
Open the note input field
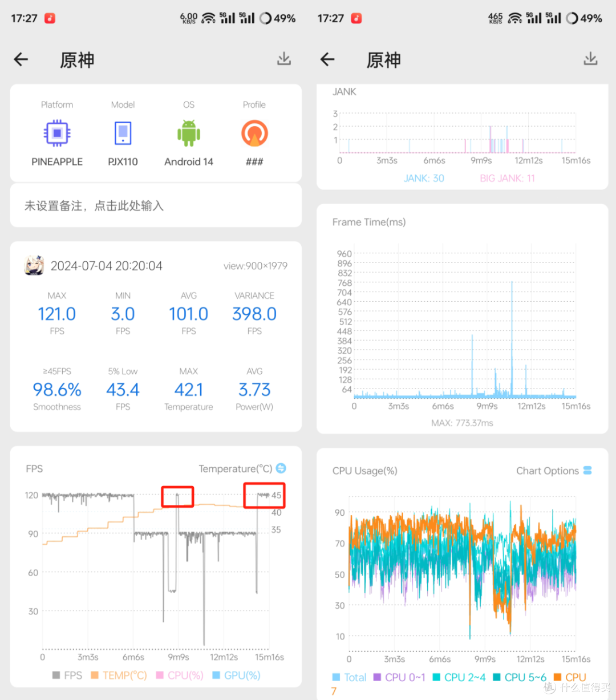coord(156,206)
